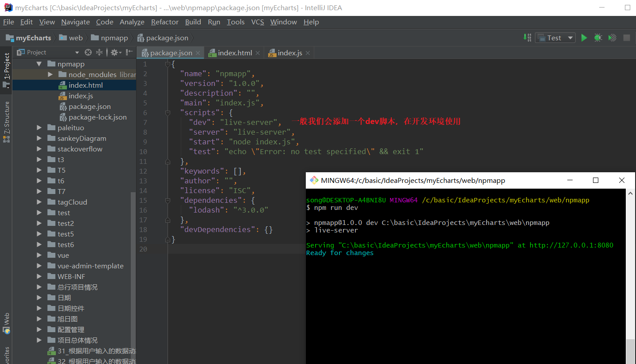Minimize the MINGW64 terminal window

pyautogui.click(x=570, y=180)
